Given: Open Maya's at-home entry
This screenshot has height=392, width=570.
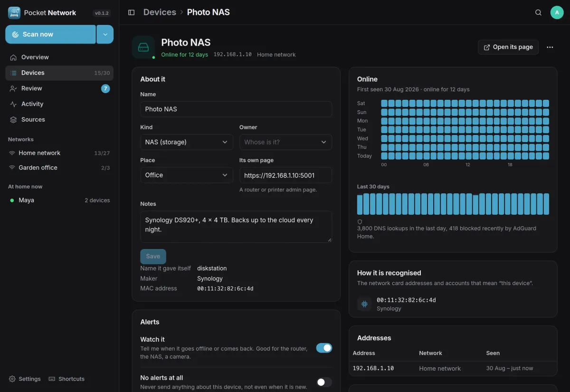Looking at the screenshot, I should (x=59, y=200).
